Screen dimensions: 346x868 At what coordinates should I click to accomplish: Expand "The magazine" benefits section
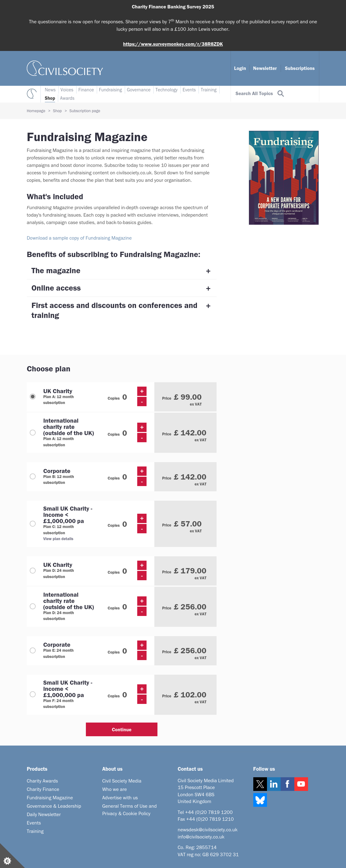pyautogui.click(x=121, y=271)
